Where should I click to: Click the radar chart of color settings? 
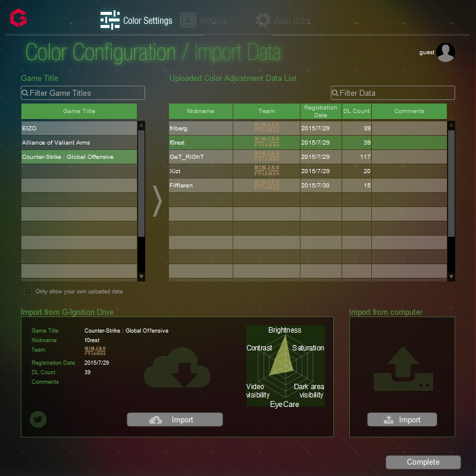[286, 366]
